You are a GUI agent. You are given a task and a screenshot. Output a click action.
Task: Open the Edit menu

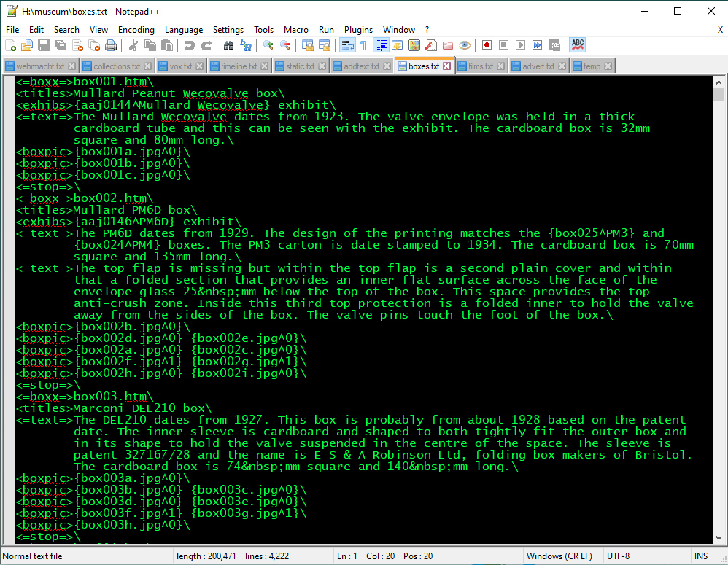36,30
